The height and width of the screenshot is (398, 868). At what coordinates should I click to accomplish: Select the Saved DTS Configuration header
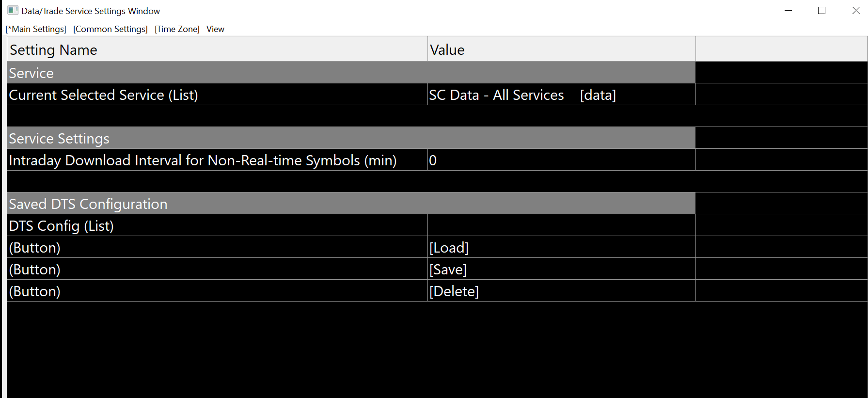[x=351, y=204]
